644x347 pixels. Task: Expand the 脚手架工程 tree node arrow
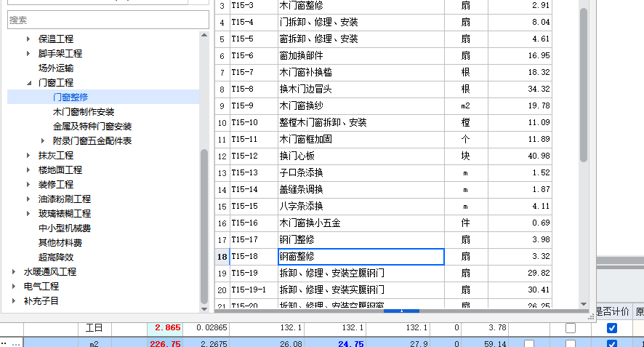pos(28,53)
